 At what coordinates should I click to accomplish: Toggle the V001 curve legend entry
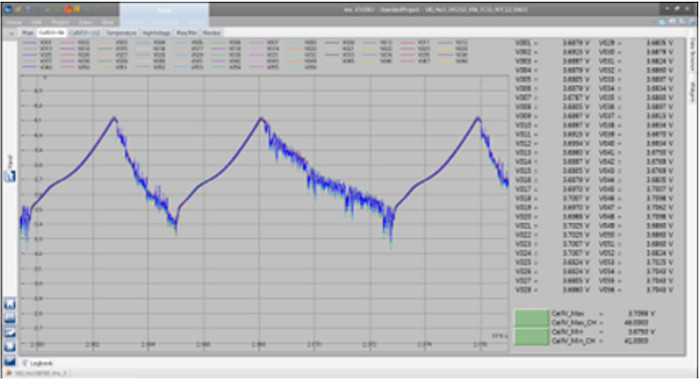coord(38,43)
